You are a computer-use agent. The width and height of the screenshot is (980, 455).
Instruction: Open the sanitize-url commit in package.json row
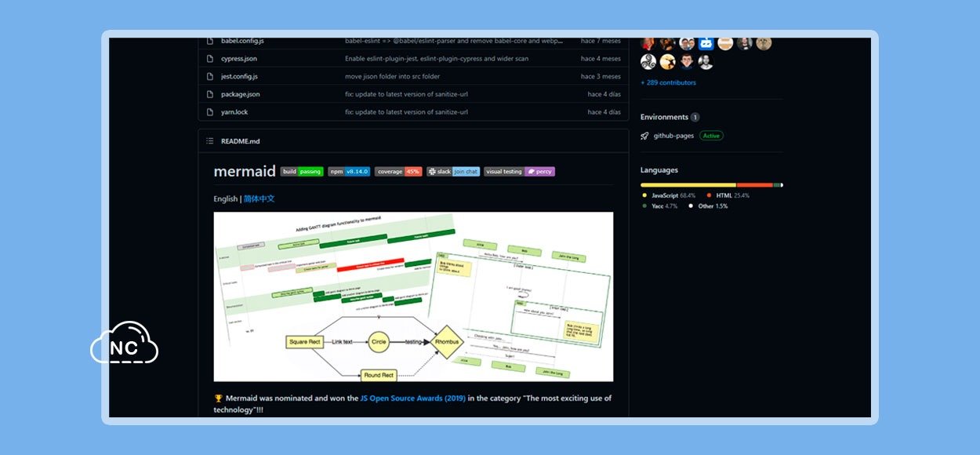tap(406, 94)
